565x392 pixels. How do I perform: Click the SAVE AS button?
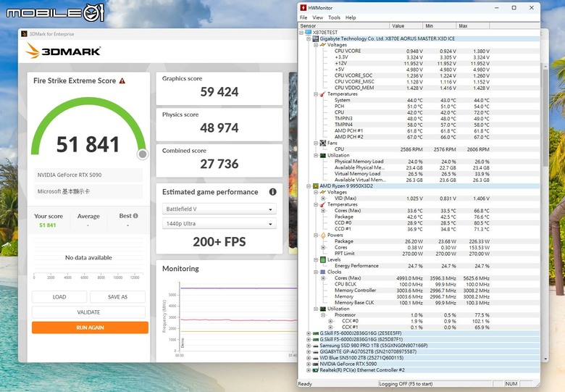117,297
